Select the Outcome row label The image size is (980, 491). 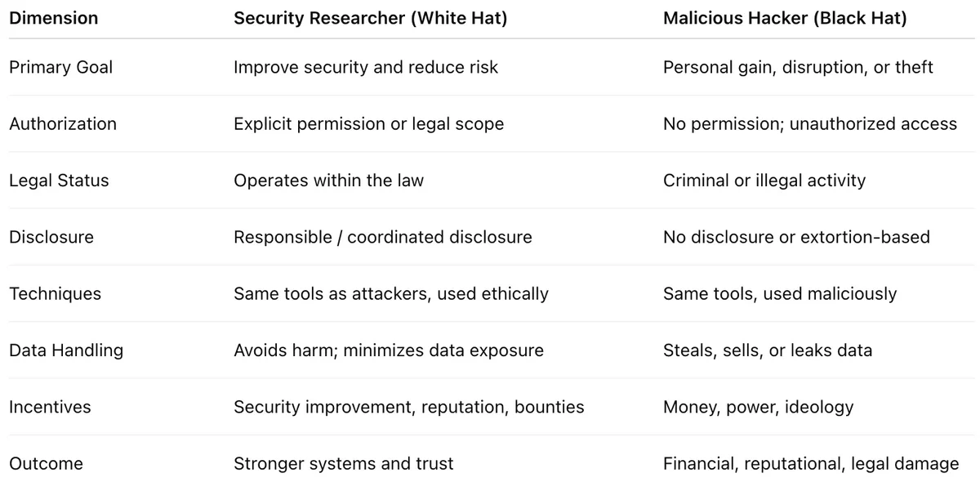pos(46,464)
